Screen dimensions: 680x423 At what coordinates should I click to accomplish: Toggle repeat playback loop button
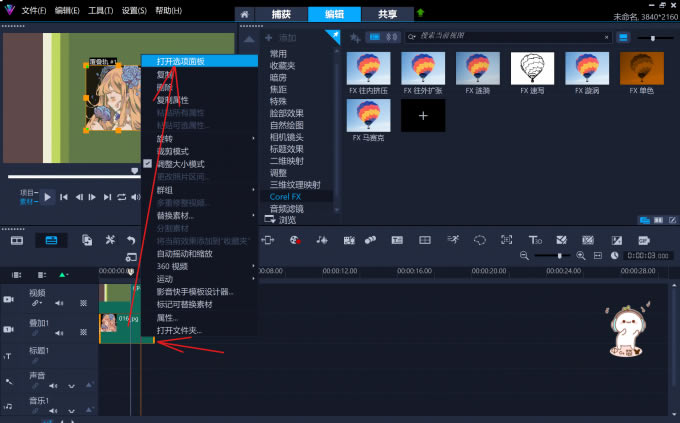click(x=122, y=197)
